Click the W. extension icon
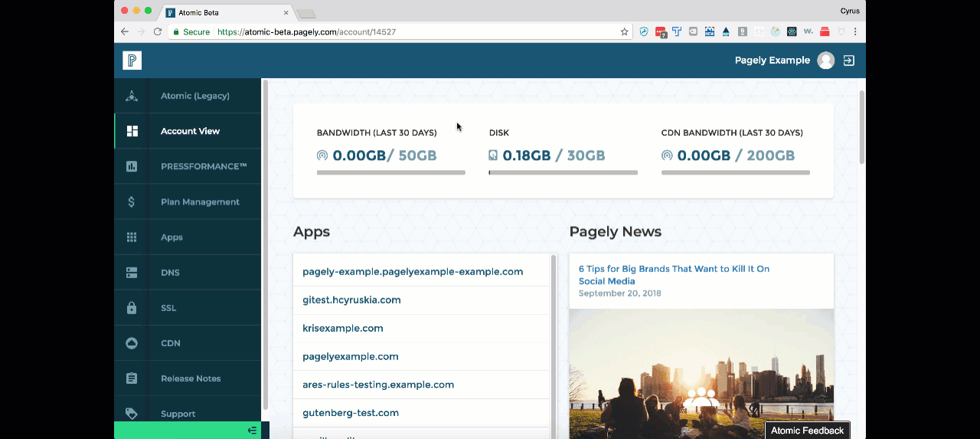Viewport: 980px width, 439px height. coord(808,32)
